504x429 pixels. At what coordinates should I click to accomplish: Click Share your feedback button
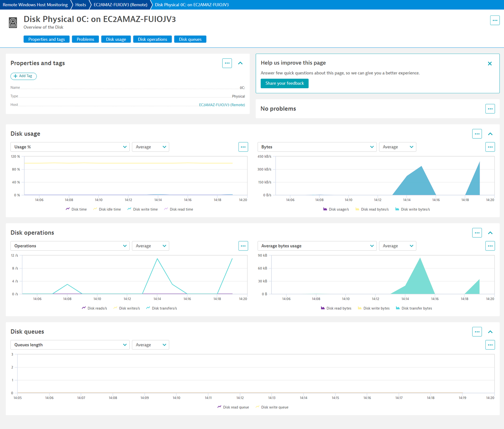284,83
